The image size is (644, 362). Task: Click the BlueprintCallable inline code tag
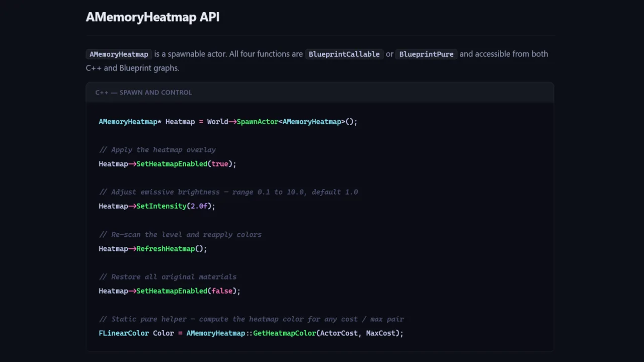[x=344, y=54]
